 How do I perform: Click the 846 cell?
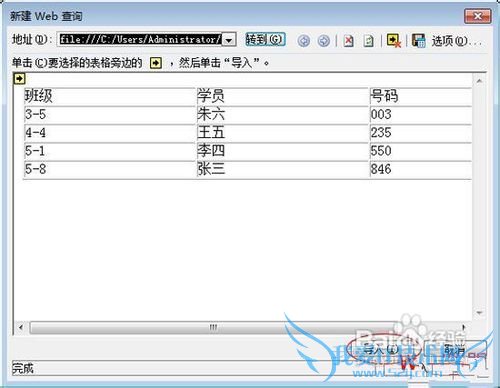(x=421, y=169)
